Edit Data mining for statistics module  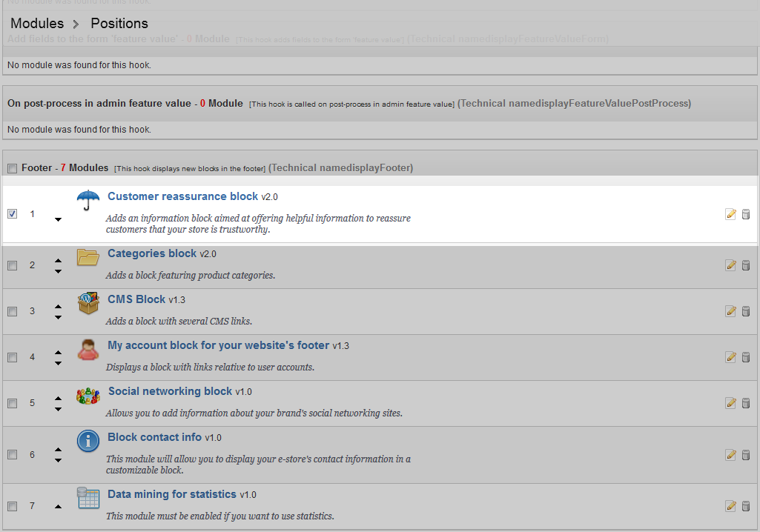pyautogui.click(x=730, y=506)
